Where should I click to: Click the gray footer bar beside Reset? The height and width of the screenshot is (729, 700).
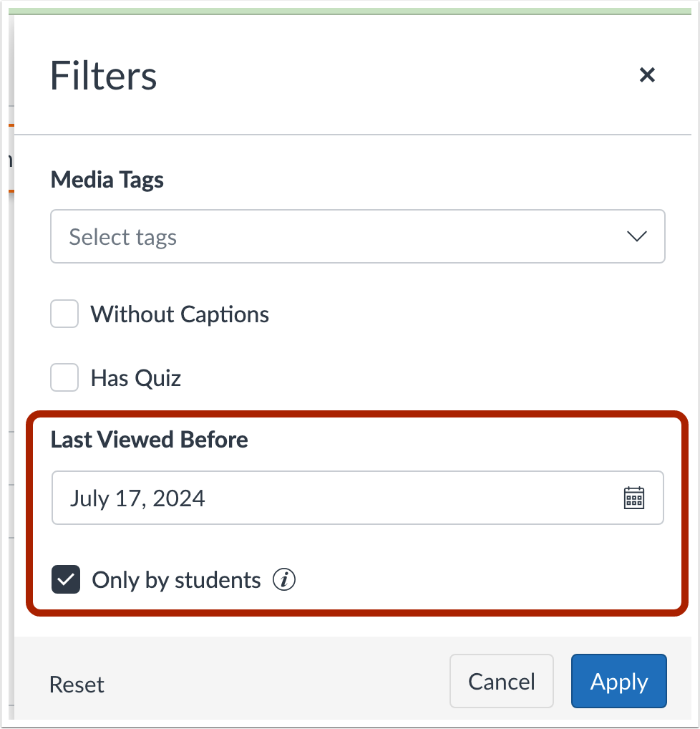pos(272,684)
